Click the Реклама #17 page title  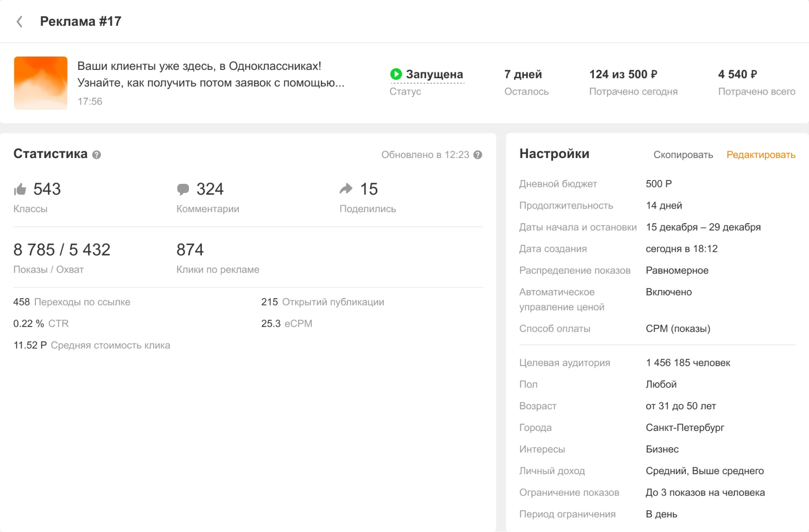point(80,22)
